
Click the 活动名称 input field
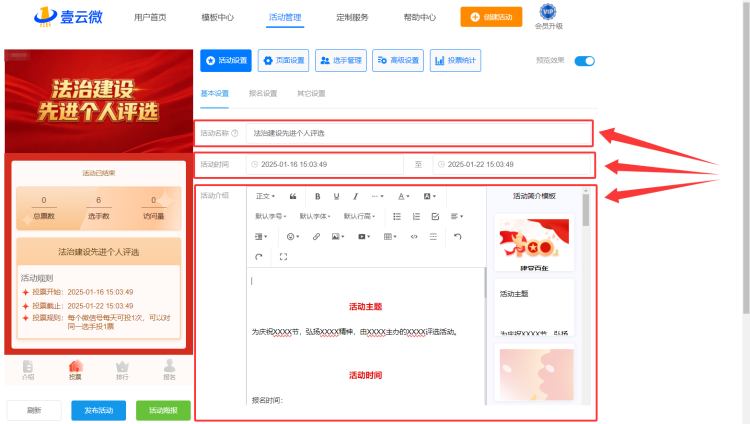(419, 133)
